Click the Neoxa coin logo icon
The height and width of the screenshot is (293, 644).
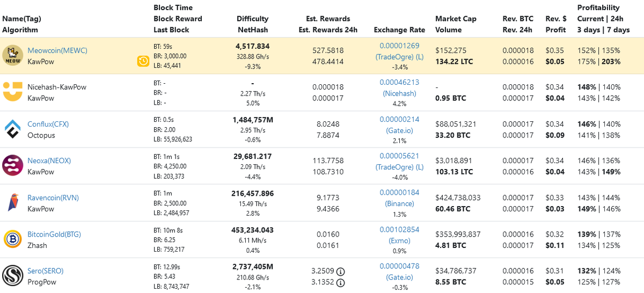tap(12, 166)
